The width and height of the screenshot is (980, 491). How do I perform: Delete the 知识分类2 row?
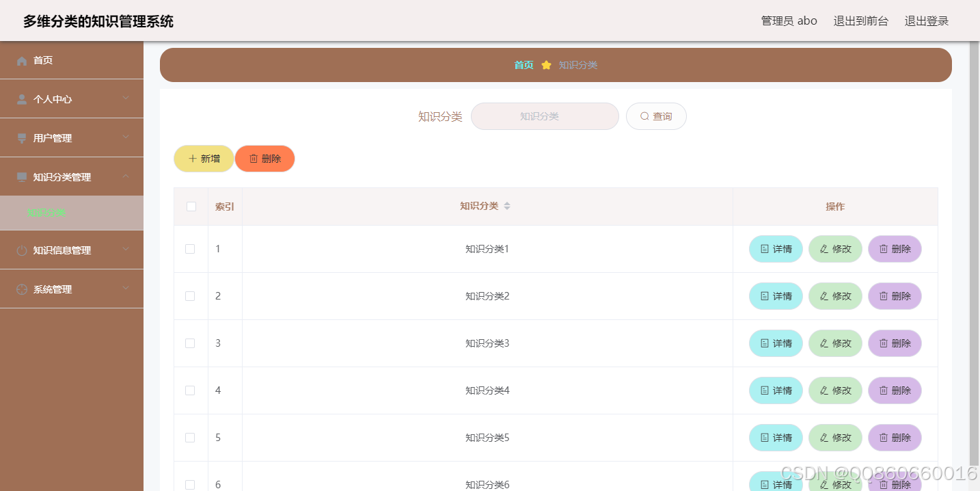click(x=895, y=296)
